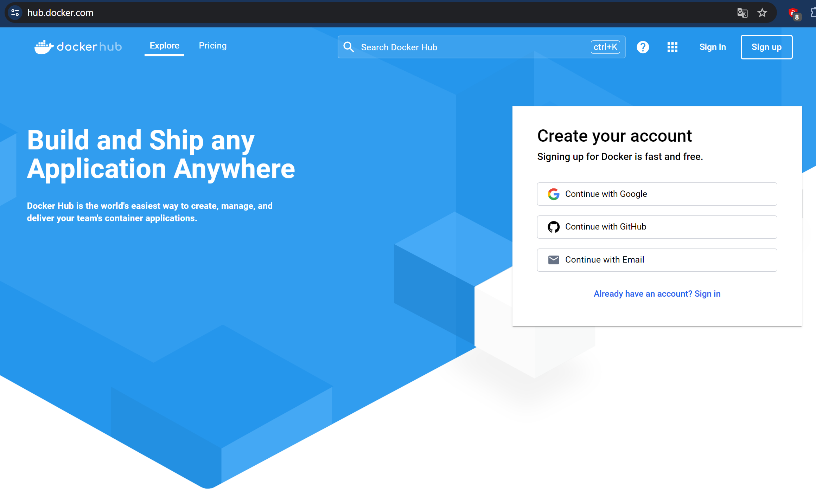The height and width of the screenshot is (504, 816).
Task: Click the 'Build and Ship any Application Anywhere' headline
Action: 161,155
